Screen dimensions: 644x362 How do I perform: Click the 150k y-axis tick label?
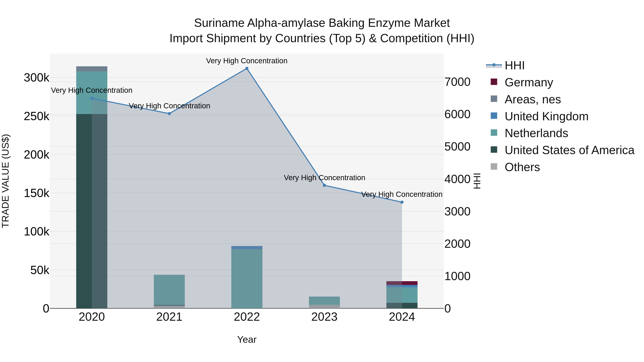tap(36, 193)
